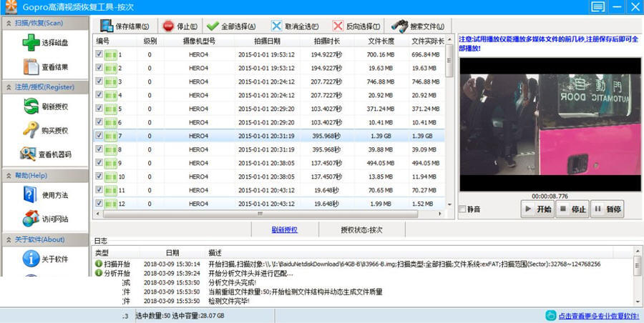Sort by 级别 column header
This screenshot has width=644, height=323.
[x=150, y=41]
